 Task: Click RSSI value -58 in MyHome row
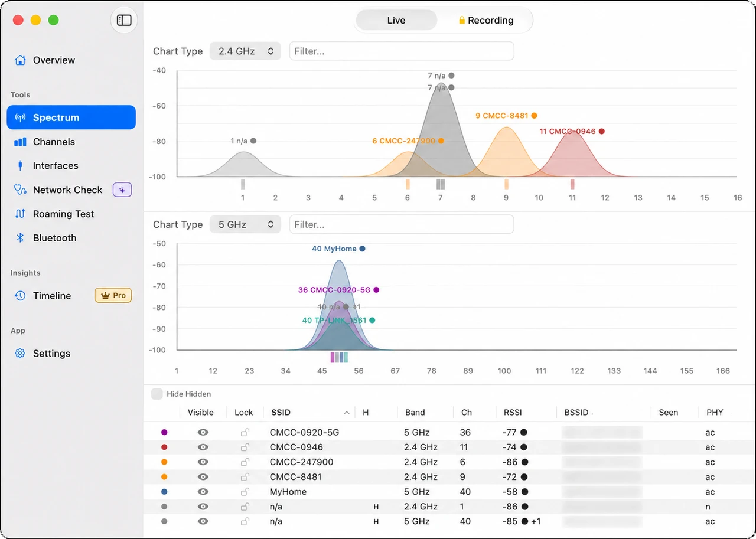(x=510, y=492)
